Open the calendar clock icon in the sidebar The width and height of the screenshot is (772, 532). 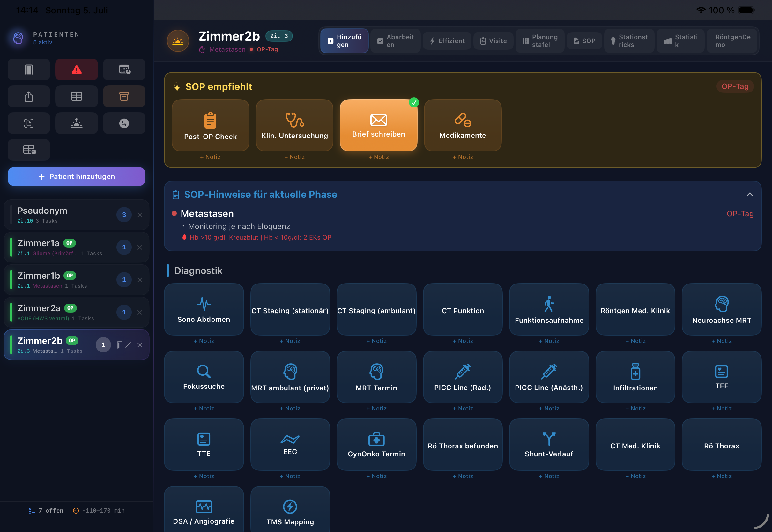coord(124,70)
